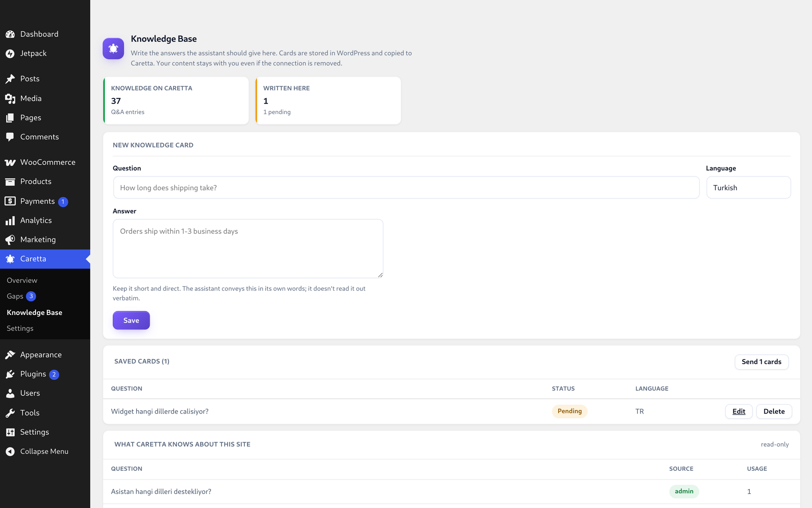
Task: Click the Send 1 cards button
Action: point(761,362)
